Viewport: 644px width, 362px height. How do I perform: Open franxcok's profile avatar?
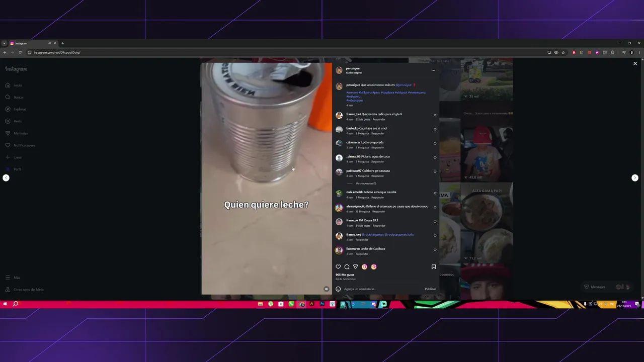point(339,222)
